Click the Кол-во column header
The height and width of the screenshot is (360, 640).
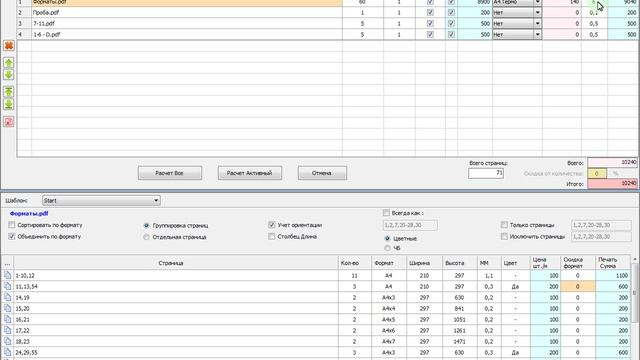[x=355, y=263]
